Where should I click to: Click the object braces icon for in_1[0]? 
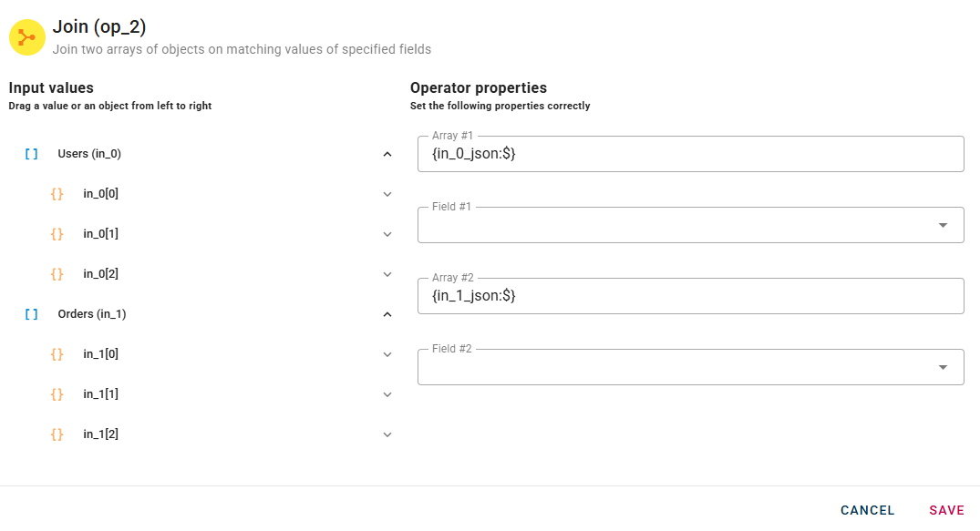point(57,354)
